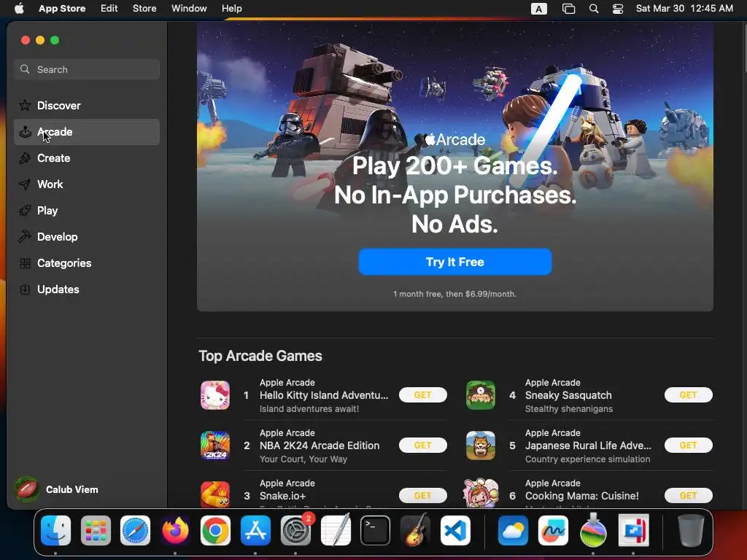
Task: Open the Work category in sidebar
Action: point(86,184)
